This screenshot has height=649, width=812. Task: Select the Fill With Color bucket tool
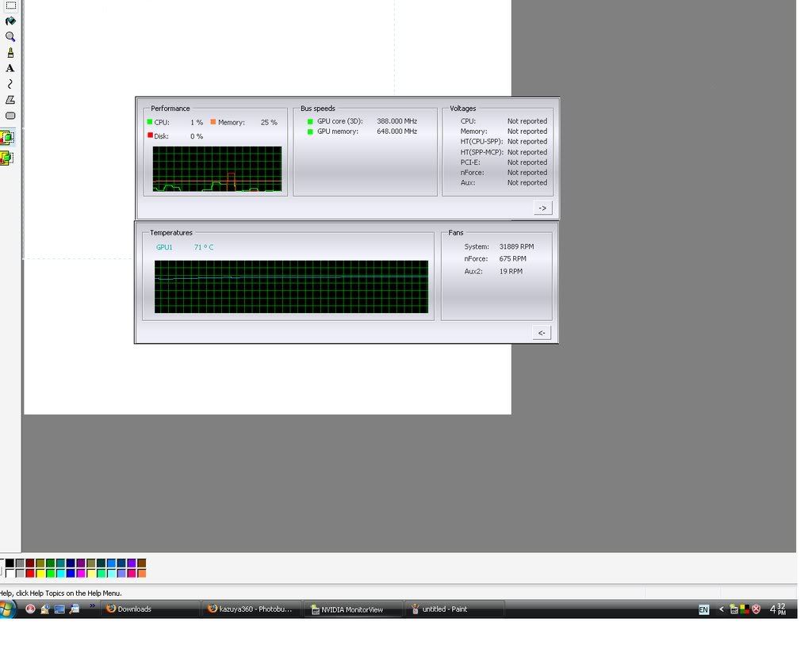[x=10, y=21]
